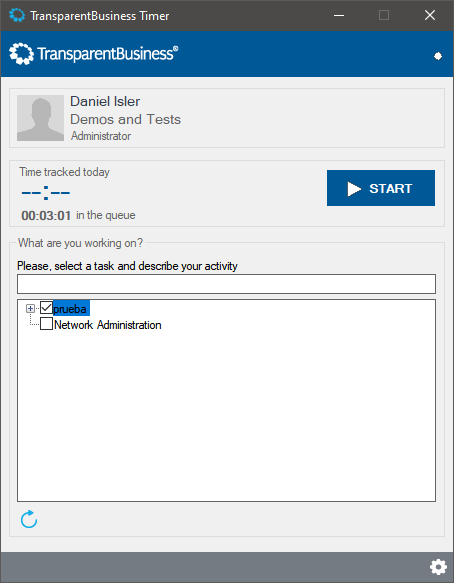Click the Administrator role label

tap(101, 136)
